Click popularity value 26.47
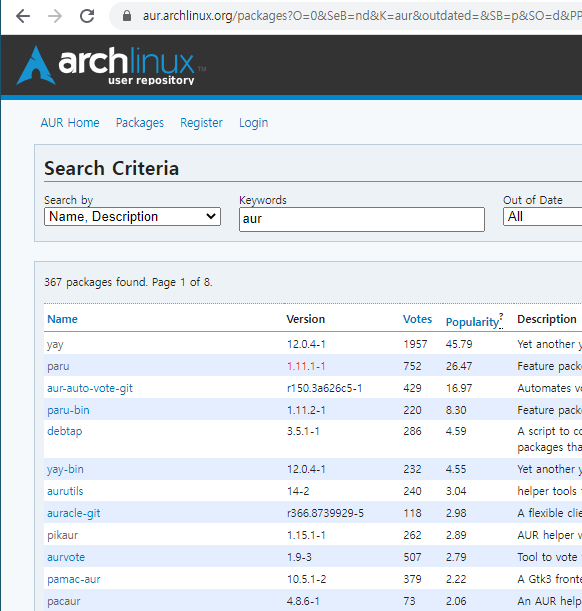 pos(459,366)
